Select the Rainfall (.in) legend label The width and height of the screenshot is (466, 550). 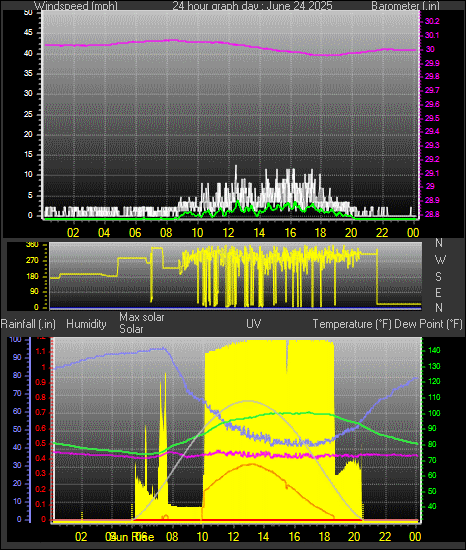(x=28, y=324)
